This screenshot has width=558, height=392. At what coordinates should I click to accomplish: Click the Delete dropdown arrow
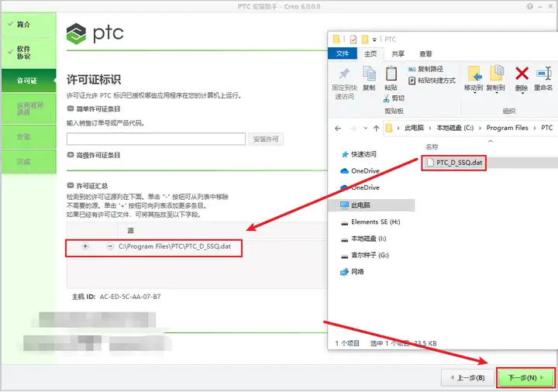click(522, 93)
